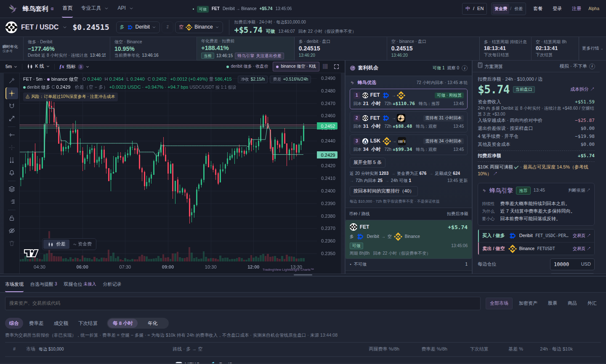
Task: Toggle drawings visibility eye icon
Action: [12, 231]
